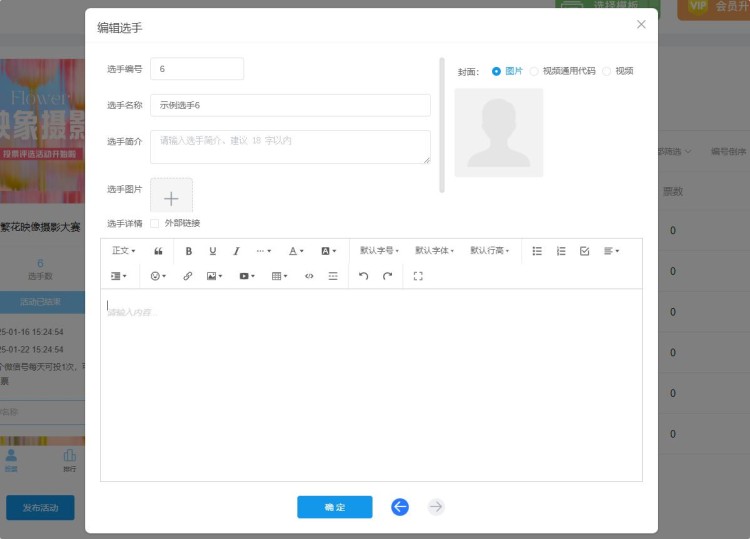Image resolution: width=750 pixels, height=539 pixels.
Task: Redo the last undone edit
Action: (388, 276)
